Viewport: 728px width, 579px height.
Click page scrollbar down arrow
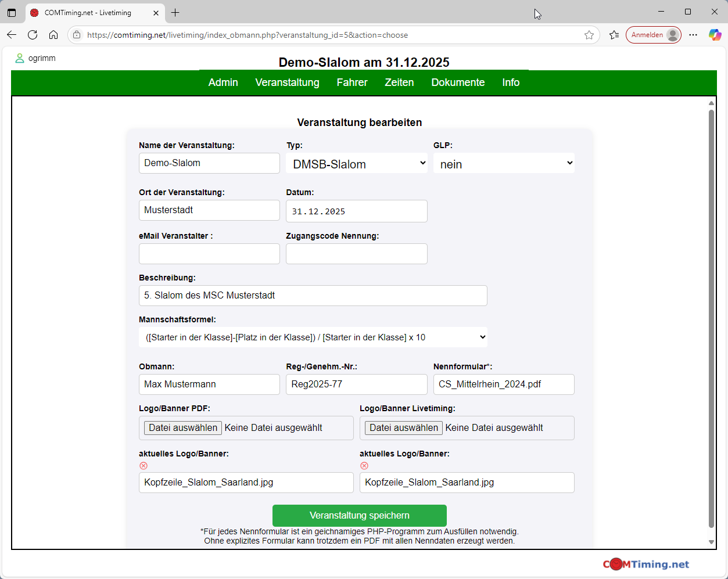point(711,542)
